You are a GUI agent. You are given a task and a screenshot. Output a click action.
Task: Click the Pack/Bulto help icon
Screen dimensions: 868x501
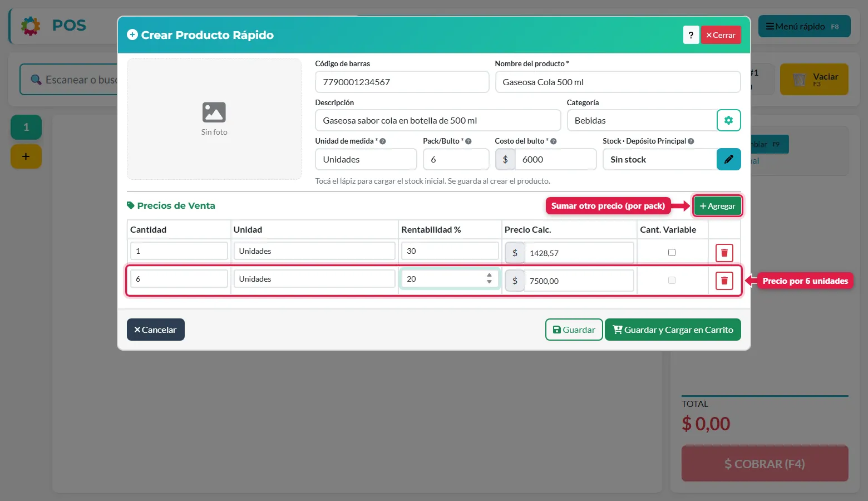tap(468, 141)
